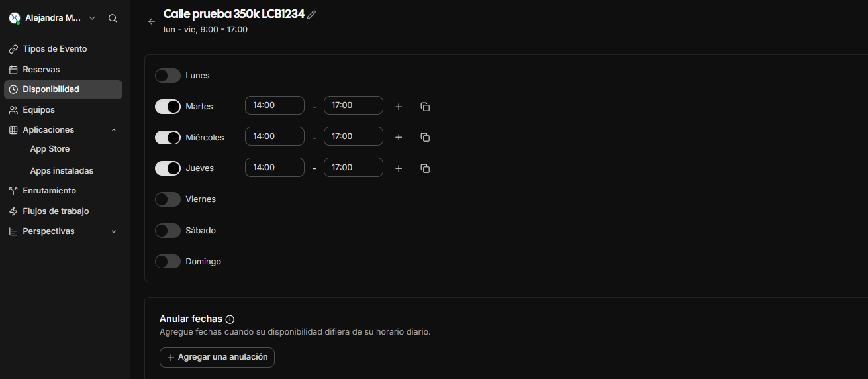Click the Agregar una anulación button
Viewport: 868px width, 379px height.
(217, 357)
